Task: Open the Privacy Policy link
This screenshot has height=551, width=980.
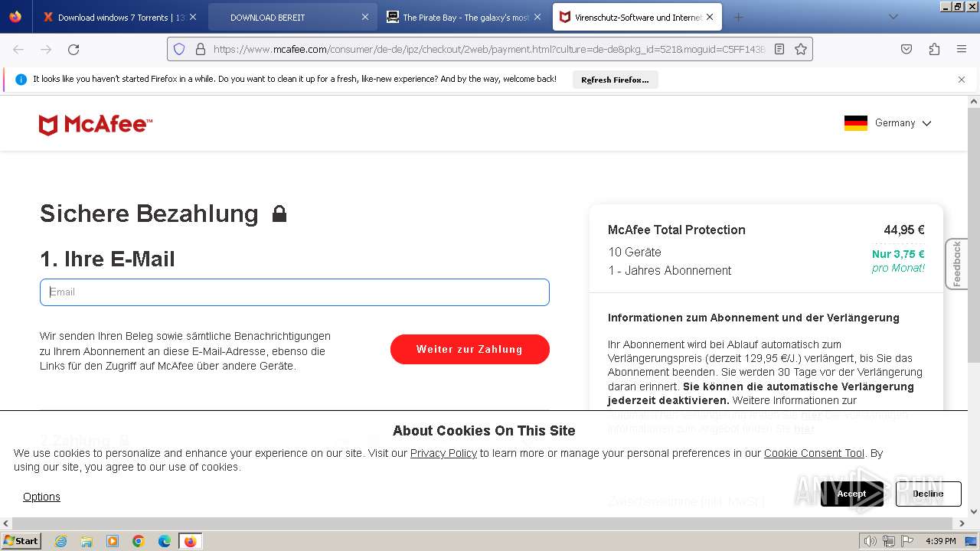Action: [x=443, y=453]
